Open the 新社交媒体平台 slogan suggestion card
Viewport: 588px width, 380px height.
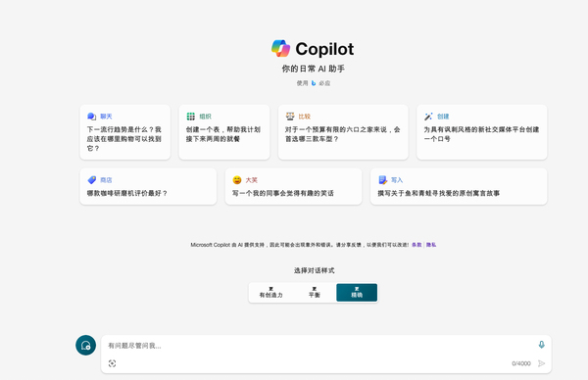482,132
